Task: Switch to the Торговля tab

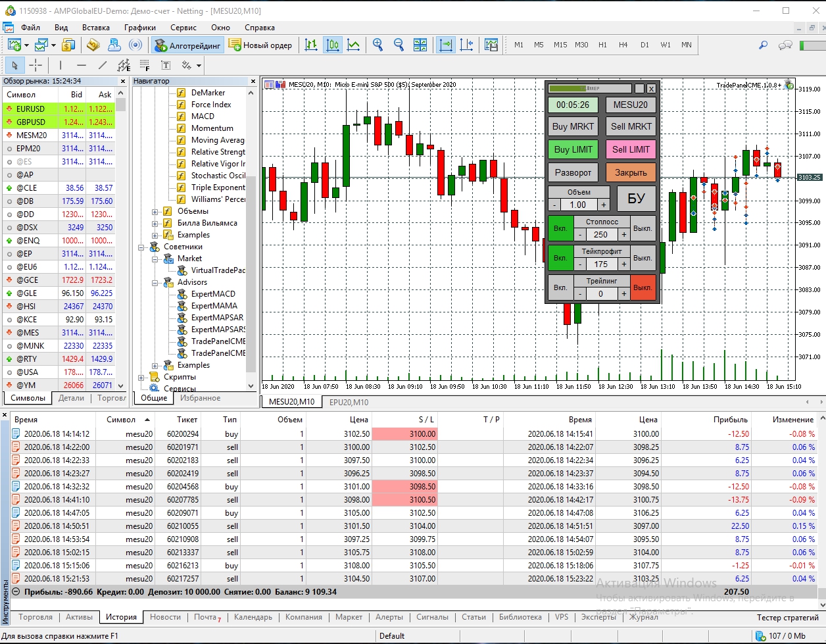Action: [36, 617]
